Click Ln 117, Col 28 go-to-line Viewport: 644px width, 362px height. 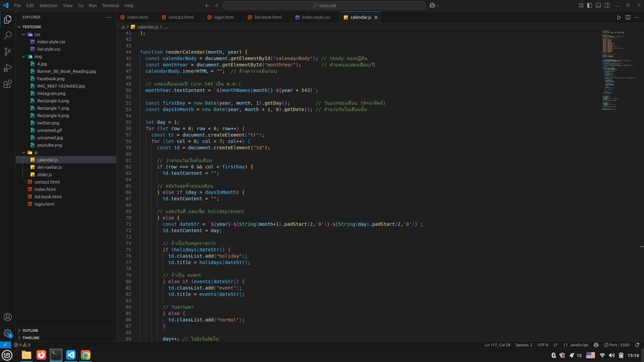coord(497,345)
